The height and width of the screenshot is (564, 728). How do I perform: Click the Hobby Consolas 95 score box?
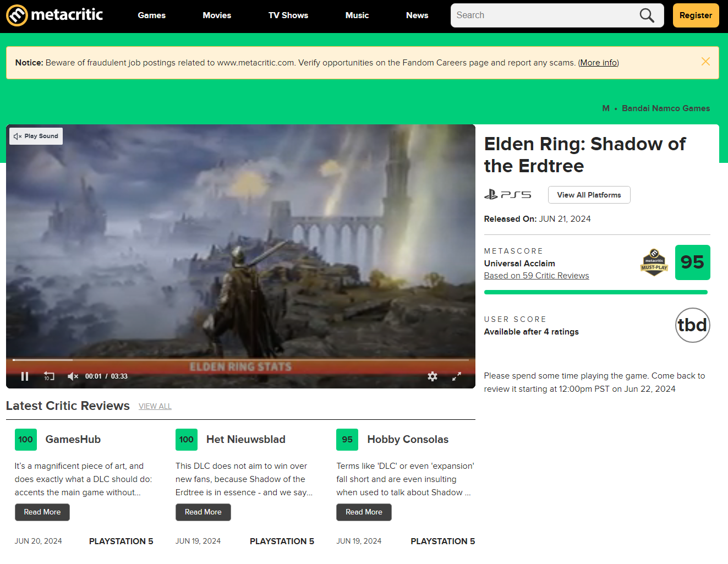click(347, 440)
